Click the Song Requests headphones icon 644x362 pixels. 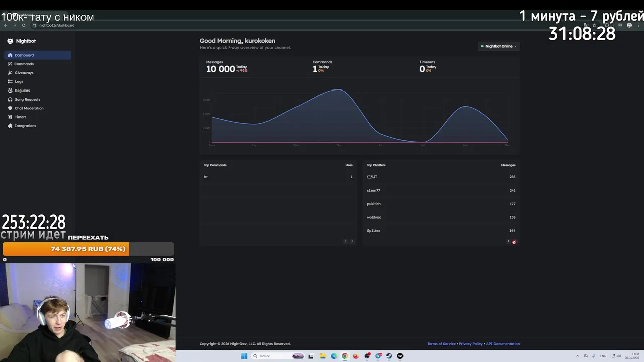coord(10,100)
